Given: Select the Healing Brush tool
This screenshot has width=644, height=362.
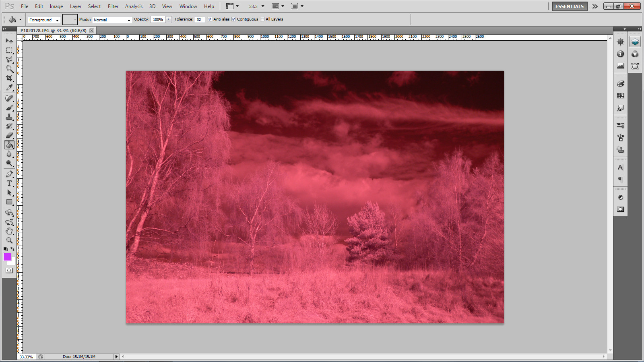Looking at the screenshot, I should [x=9, y=98].
